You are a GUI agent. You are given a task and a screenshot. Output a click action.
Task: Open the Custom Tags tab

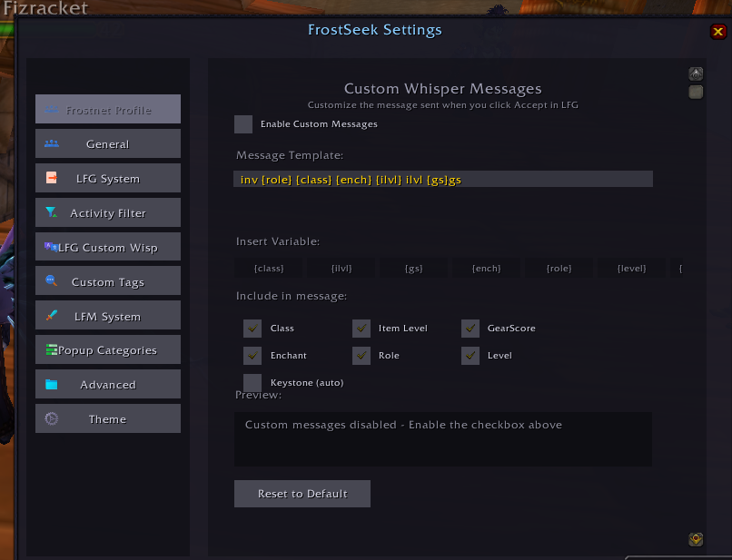(108, 281)
